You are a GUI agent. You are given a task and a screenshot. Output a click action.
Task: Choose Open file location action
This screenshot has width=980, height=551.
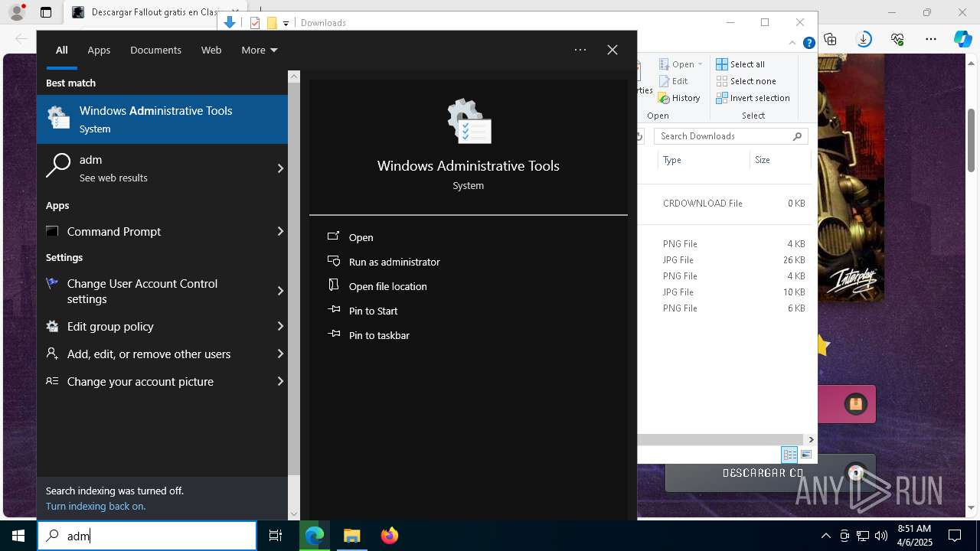pos(387,286)
